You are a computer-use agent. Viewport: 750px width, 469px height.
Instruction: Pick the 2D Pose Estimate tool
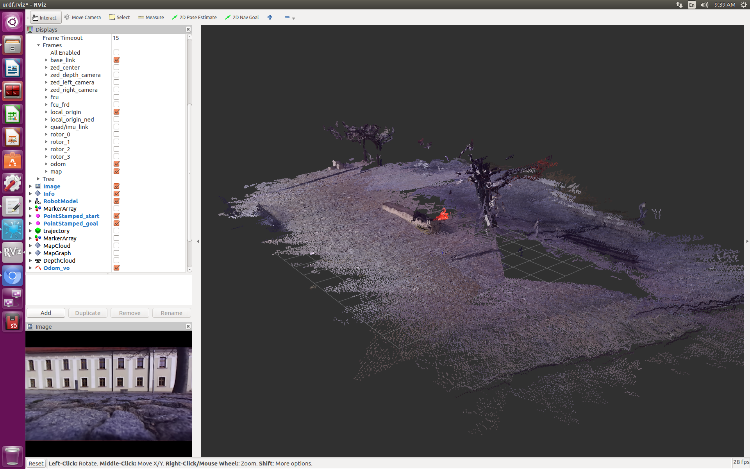point(196,17)
